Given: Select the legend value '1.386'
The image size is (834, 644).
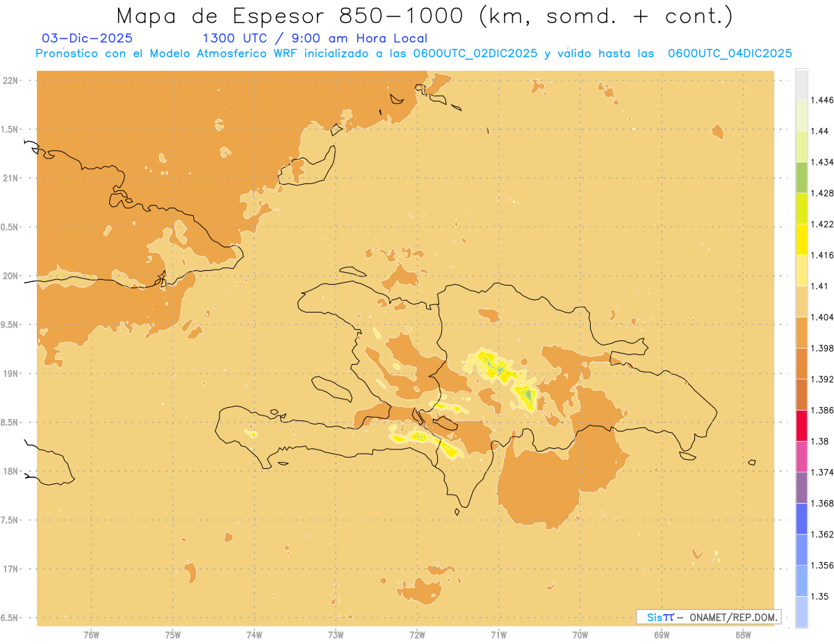Looking at the screenshot, I should point(821,410).
